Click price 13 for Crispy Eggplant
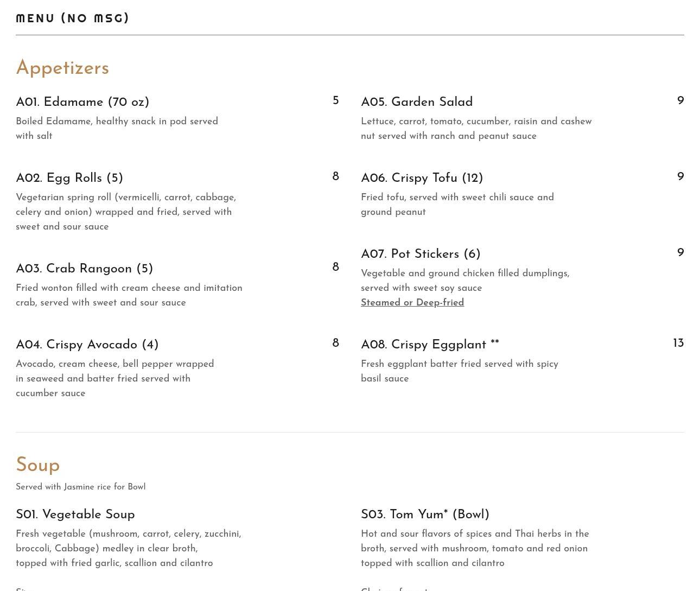The height and width of the screenshot is (591, 700). (x=678, y=344)
